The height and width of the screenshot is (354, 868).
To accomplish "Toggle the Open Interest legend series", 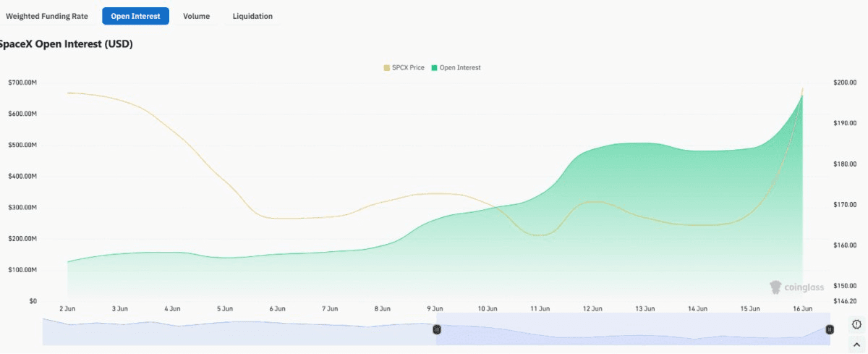I will [456, 67].
